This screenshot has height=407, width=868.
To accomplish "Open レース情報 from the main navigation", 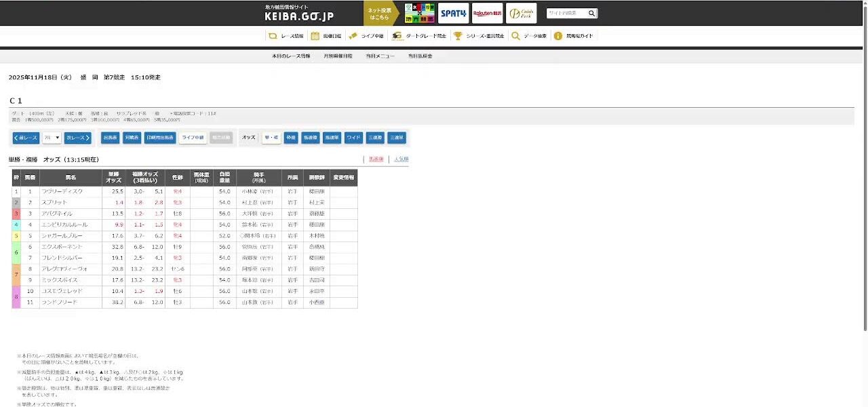I will tap(286, 36).
